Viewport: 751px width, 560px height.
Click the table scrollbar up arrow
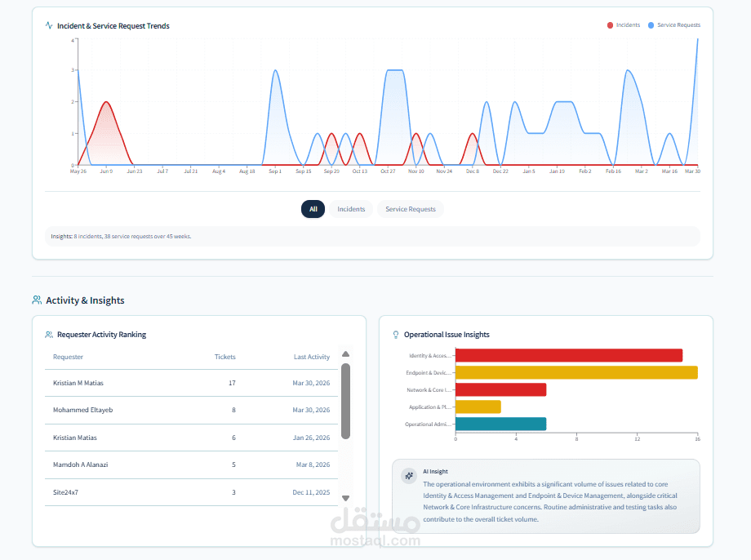pyautogui.click(x=346, y=354)
